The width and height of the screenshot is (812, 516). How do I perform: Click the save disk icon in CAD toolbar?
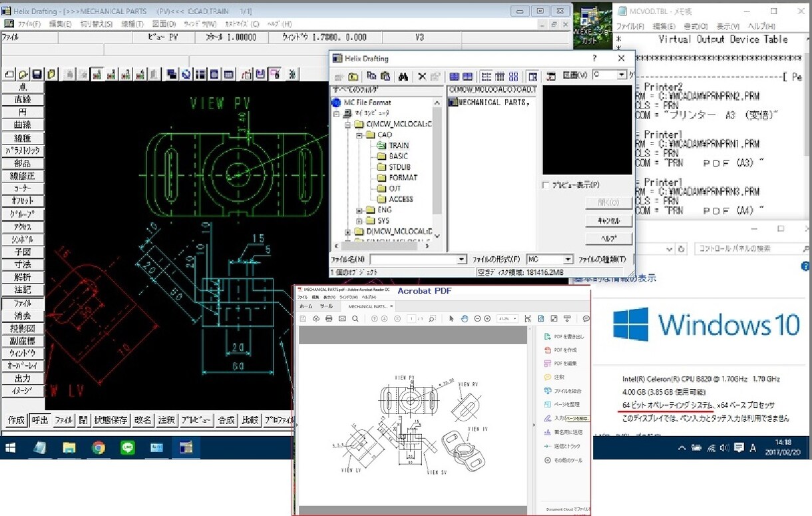(x=37, y=74)
